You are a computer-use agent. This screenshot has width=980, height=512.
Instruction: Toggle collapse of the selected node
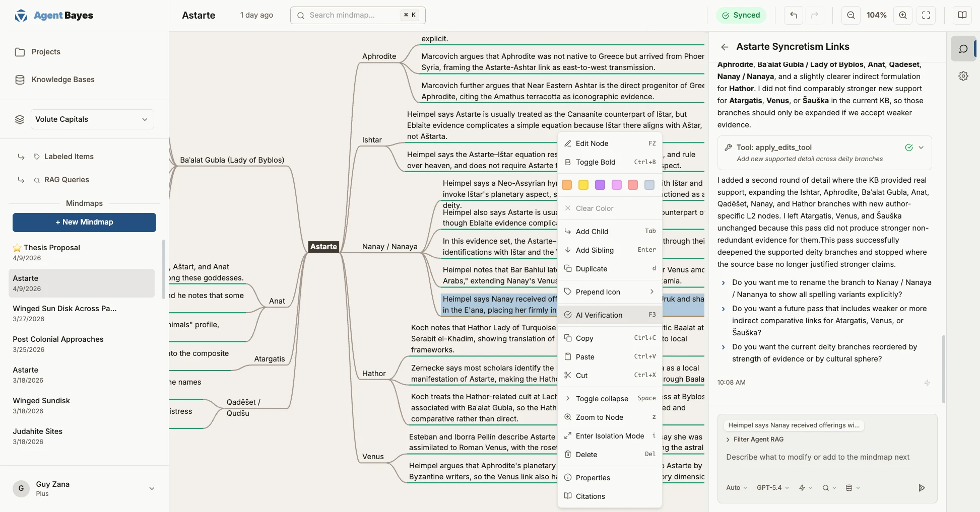point(602,398)
